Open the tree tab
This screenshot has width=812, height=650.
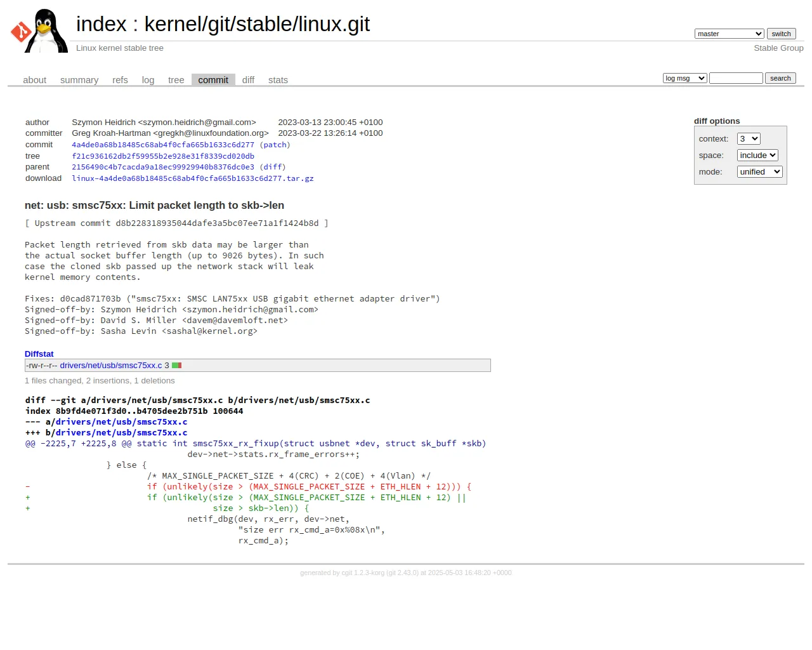point(176,80)
